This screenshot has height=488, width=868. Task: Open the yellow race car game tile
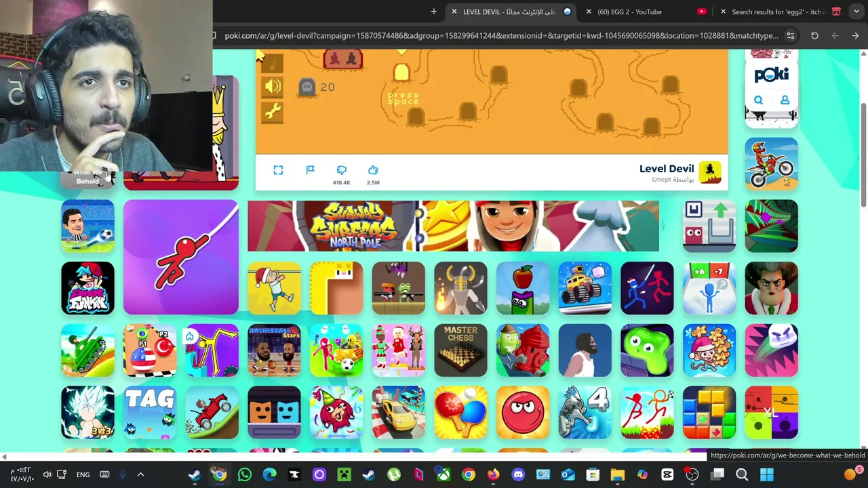click(399, 413)
